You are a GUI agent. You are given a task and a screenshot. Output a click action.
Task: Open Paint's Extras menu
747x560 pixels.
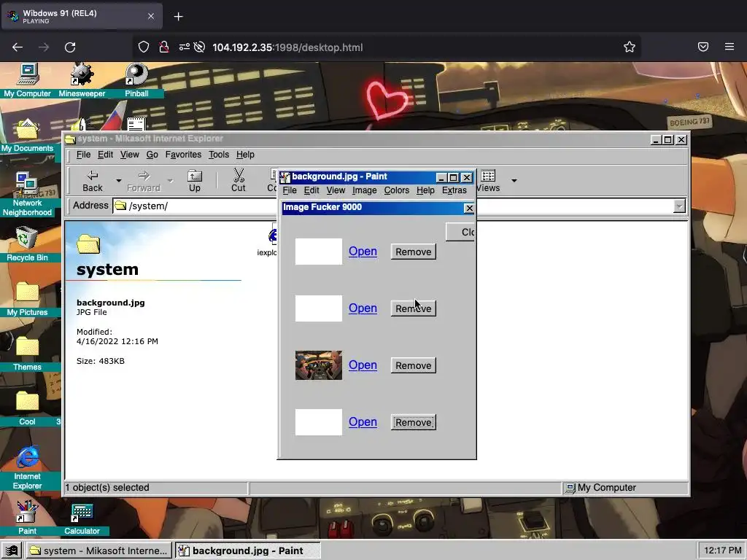point(454,190)
